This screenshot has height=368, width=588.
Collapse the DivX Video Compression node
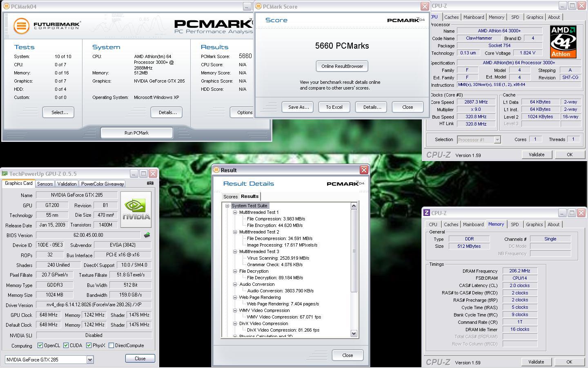[x=235, y=324]
